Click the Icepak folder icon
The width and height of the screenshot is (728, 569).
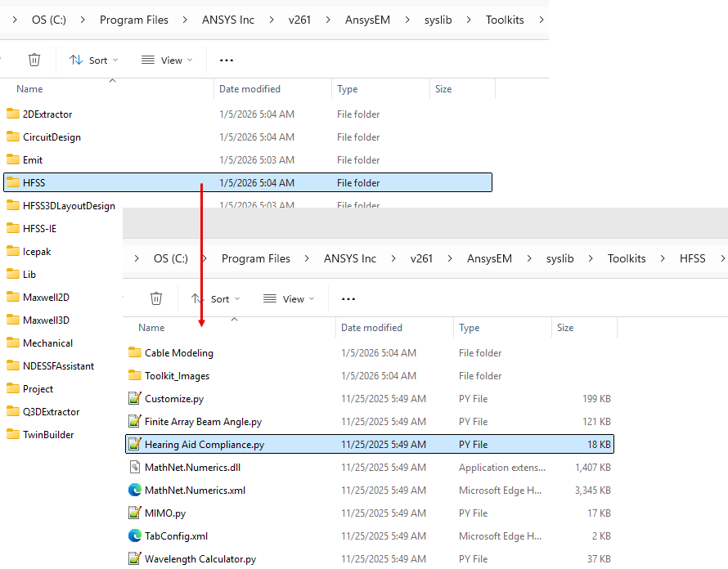click(13, 251)
